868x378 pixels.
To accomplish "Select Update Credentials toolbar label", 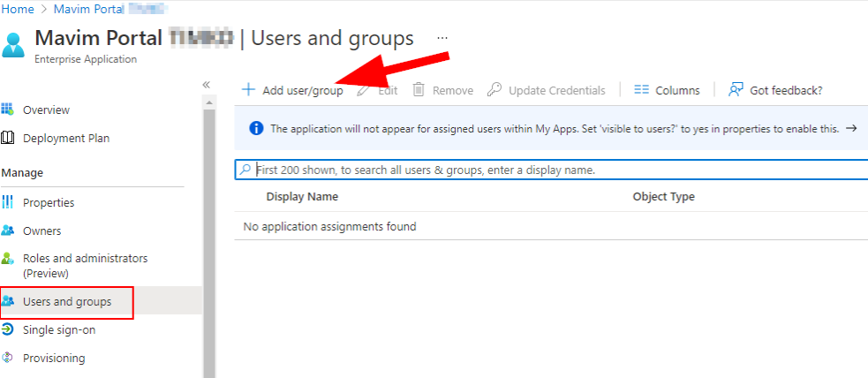I will pyautogui.click(x=557, y=90).
